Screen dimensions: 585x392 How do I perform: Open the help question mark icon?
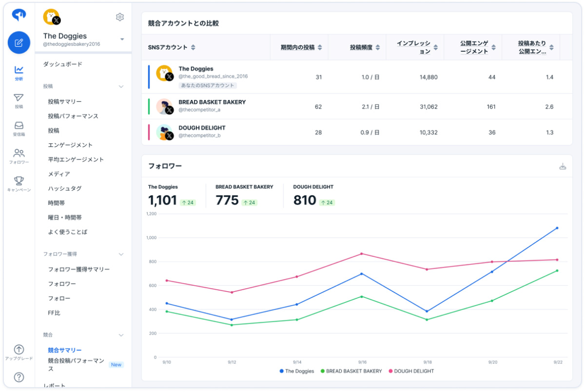[x=19, y=377]
